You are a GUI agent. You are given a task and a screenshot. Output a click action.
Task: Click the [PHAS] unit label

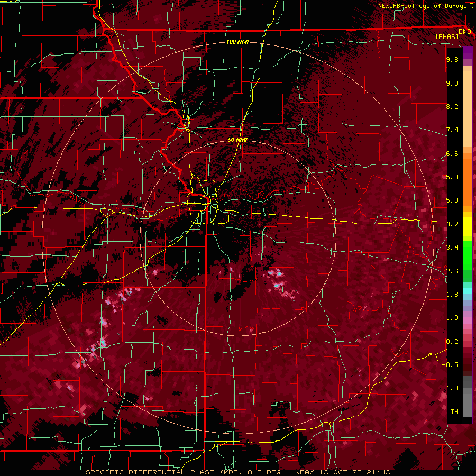coord(447,37)
